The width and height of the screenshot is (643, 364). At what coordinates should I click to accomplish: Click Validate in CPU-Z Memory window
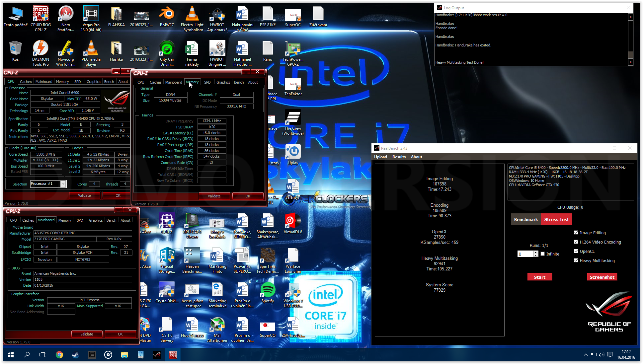pyautogui.click(x=214, y=196)
